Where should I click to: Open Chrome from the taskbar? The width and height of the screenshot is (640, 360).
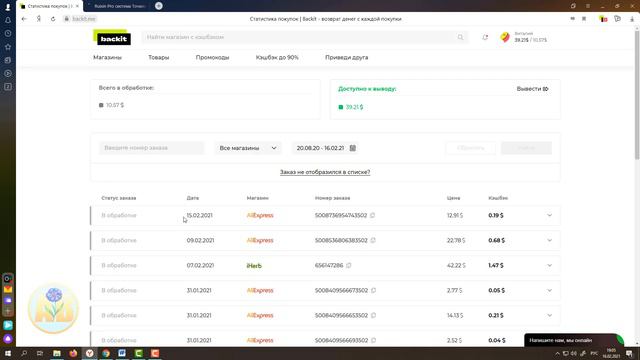pyautogui.click(x=106, y=353)
